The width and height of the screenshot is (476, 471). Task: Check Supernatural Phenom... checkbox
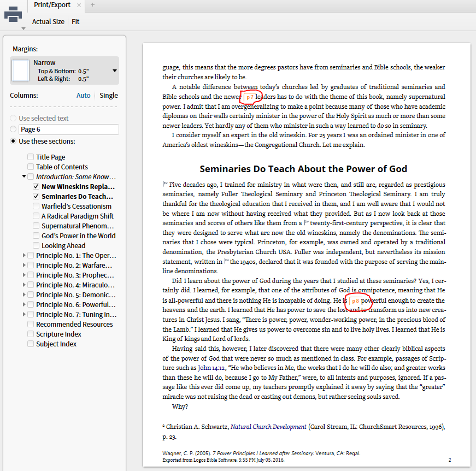click(36, 226)
